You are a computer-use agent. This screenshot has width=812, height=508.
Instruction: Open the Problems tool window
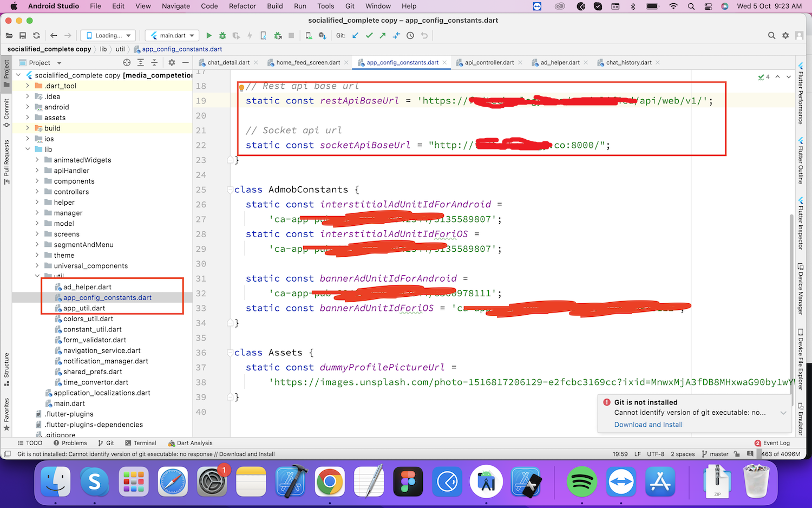(x=70, y=443)
